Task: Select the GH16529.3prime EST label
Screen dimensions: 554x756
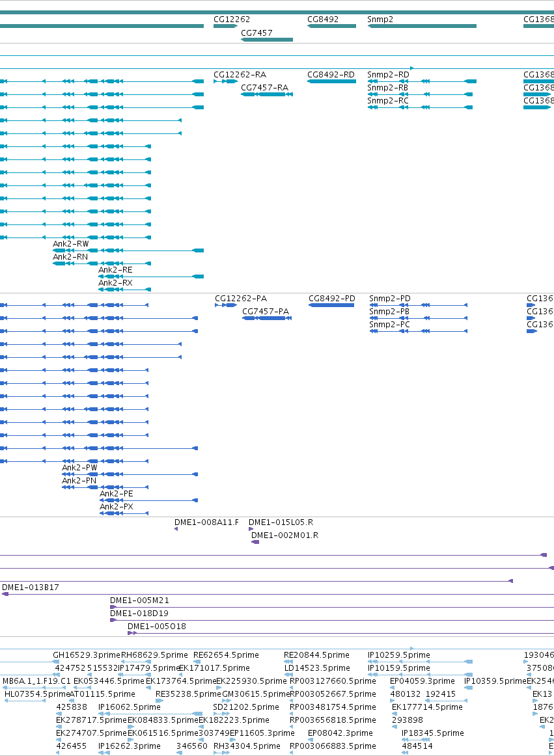Action: (86, 655)
